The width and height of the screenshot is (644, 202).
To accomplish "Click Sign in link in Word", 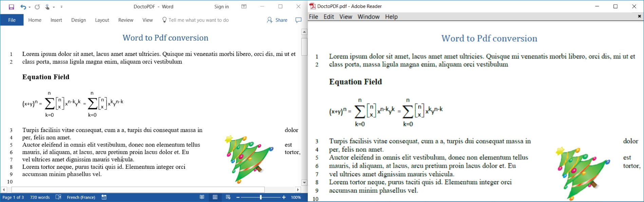I will click(x=222, y=7).
